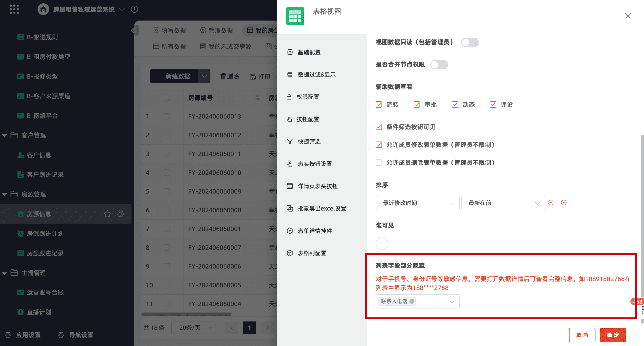
Task: Click the 确定 confirm button
Action: point(612,335)
